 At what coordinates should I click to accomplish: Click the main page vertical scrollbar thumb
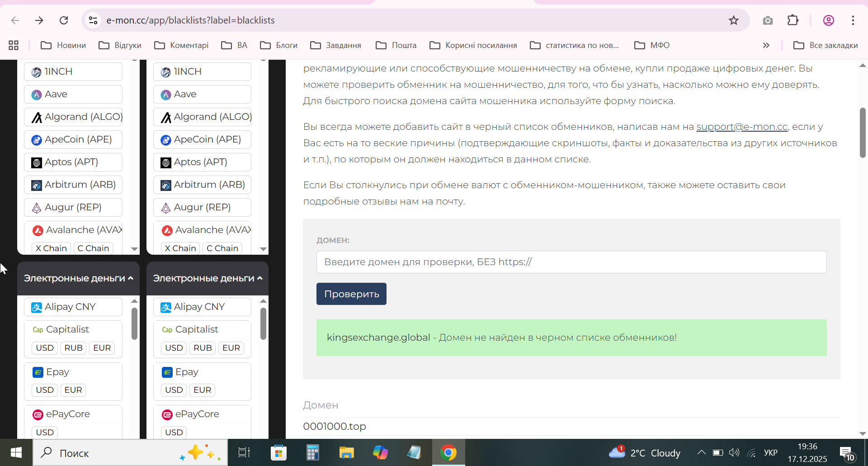coord(863,133)
